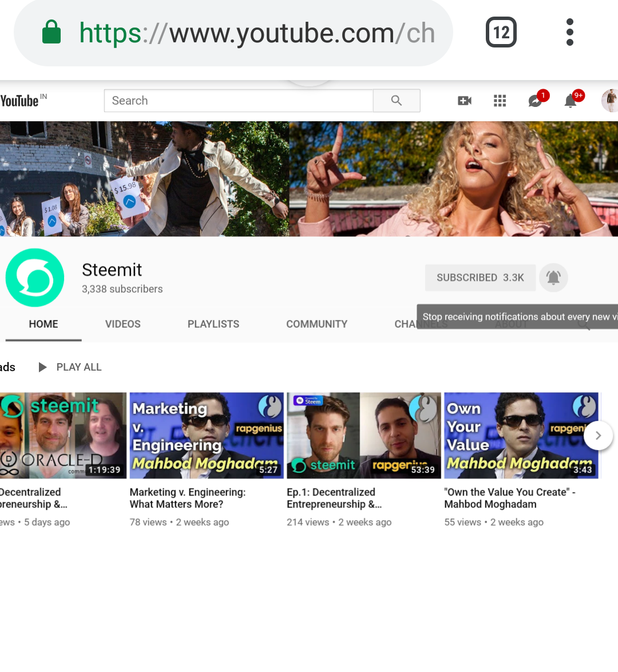The height and width of the screenshot is (672, 618).
Task: Open the create video camera icon
Action: (x=465, y=101)
